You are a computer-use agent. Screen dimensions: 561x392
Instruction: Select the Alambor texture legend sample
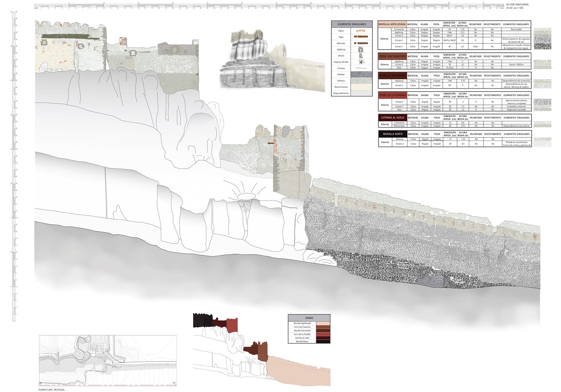pyautogui.click(x=361, y=74)
